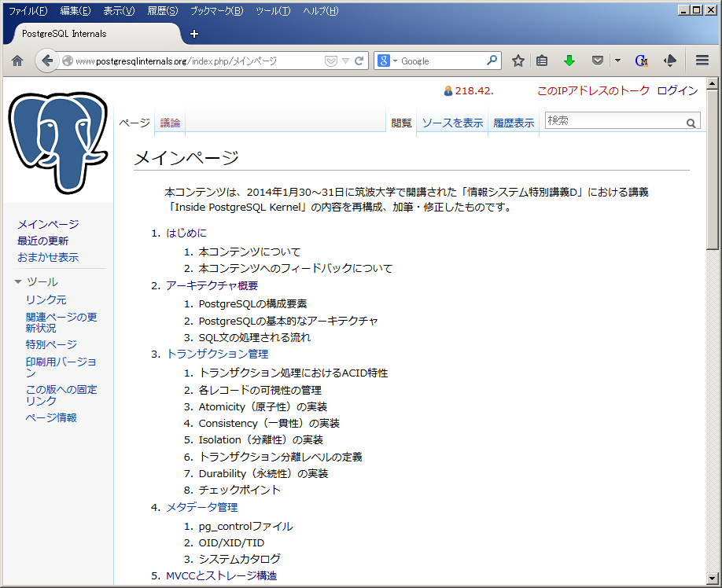Open the 218.42. IP user page link
This screenshot has height=588, width=722.
[x=474, y=91]
